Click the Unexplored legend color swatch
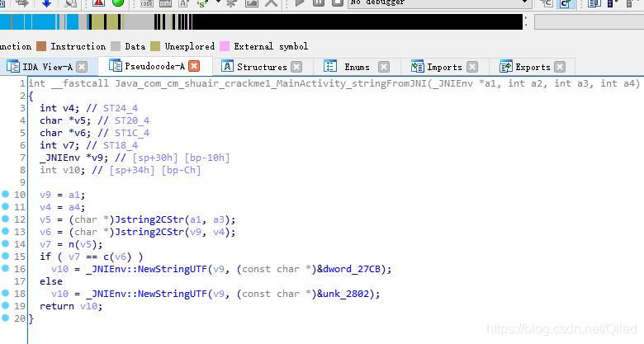Viewport: 644px width, 344px height. pos(155,46)
